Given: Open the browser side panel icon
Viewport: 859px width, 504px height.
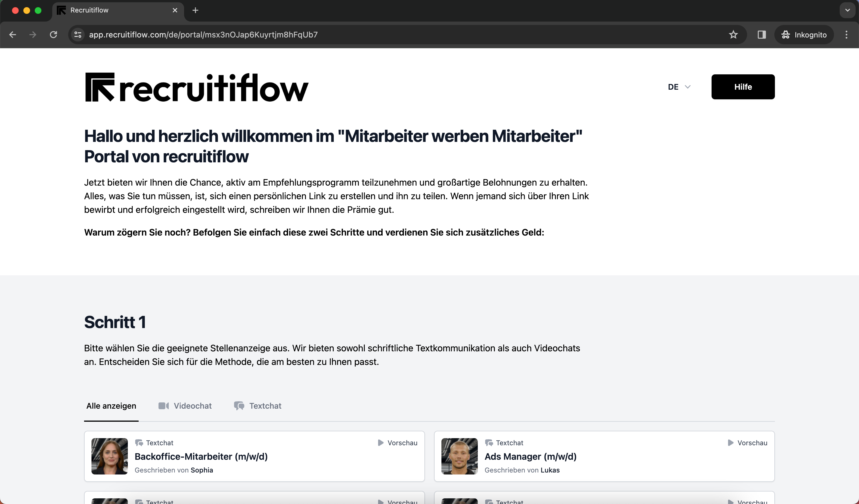Looking at the screenshot, I should coord(761,34).
